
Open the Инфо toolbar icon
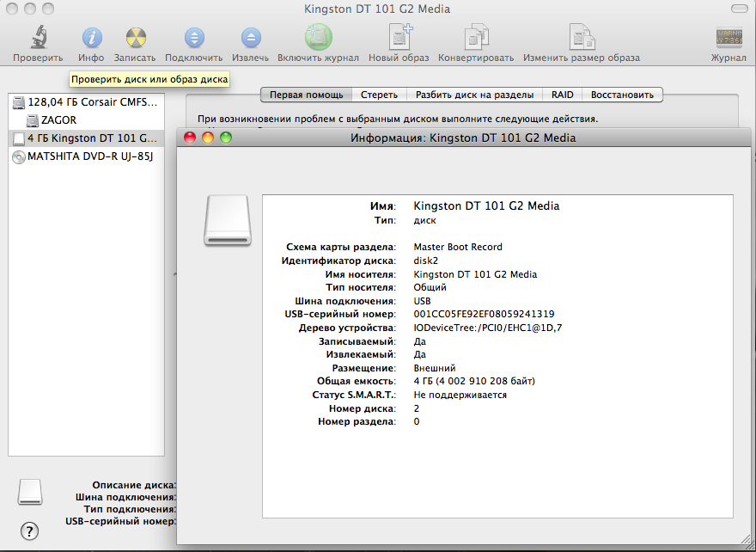[92, 37]
